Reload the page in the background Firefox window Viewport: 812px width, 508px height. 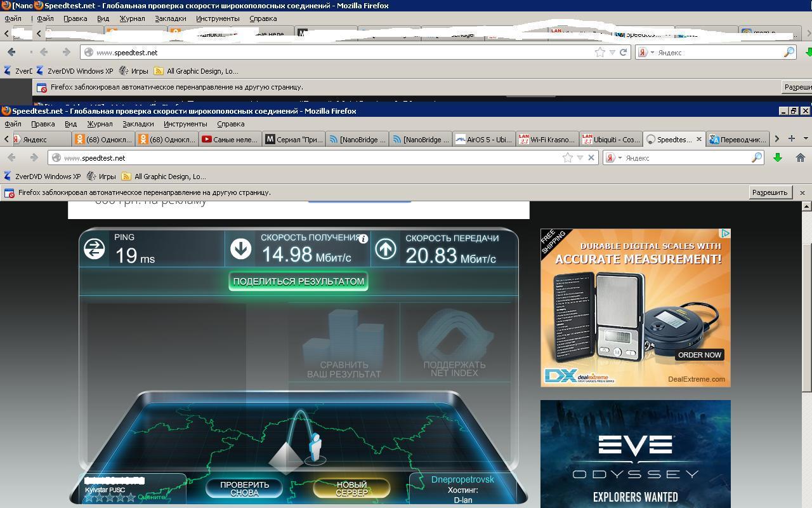pos(624,52)
